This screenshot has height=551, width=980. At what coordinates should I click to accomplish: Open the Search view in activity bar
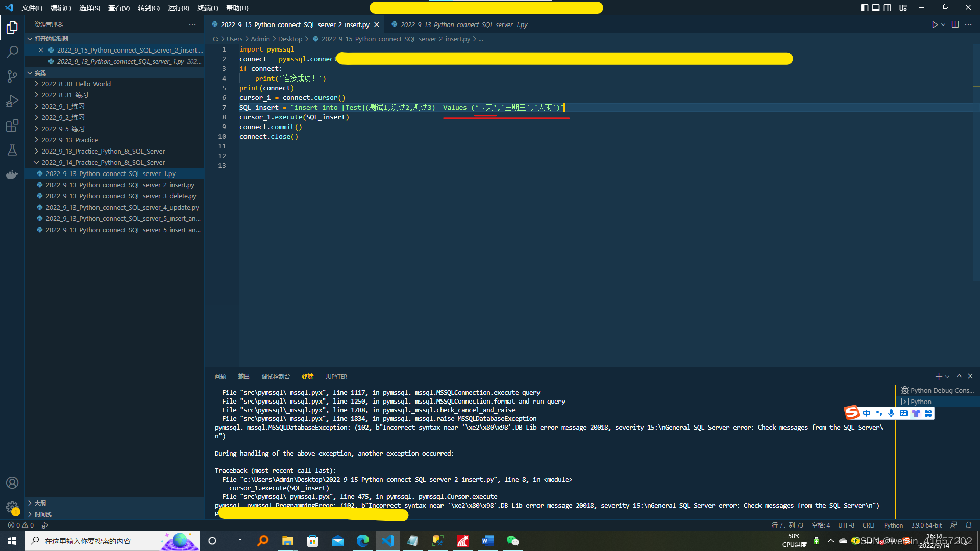point(12,52)
